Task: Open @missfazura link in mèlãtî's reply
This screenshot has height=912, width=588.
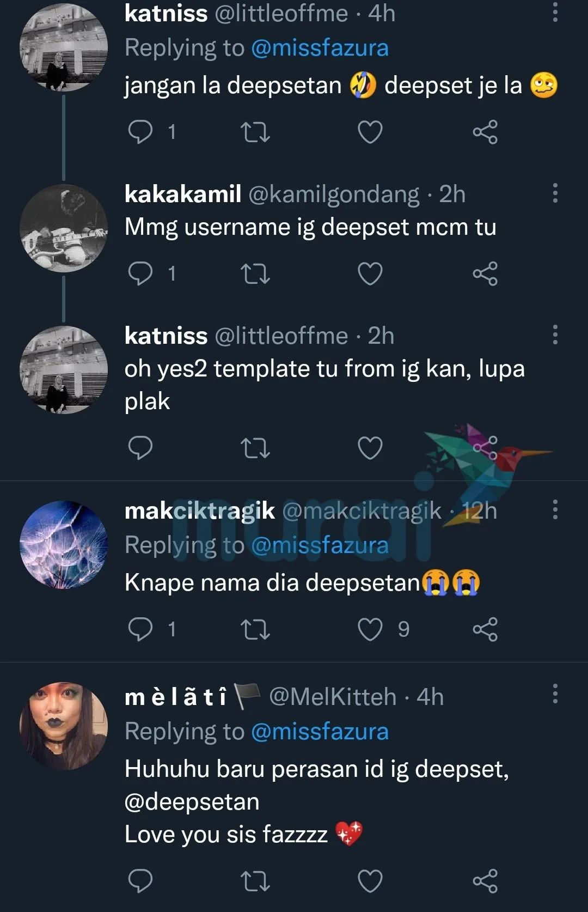Action: [x=320, y=731]
